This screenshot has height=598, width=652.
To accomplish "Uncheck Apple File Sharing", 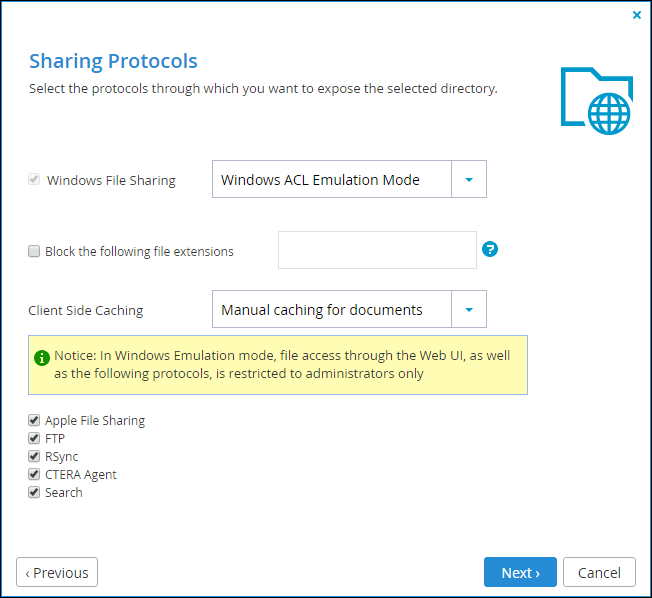I will pyautogui.click(x=34, y=420).
